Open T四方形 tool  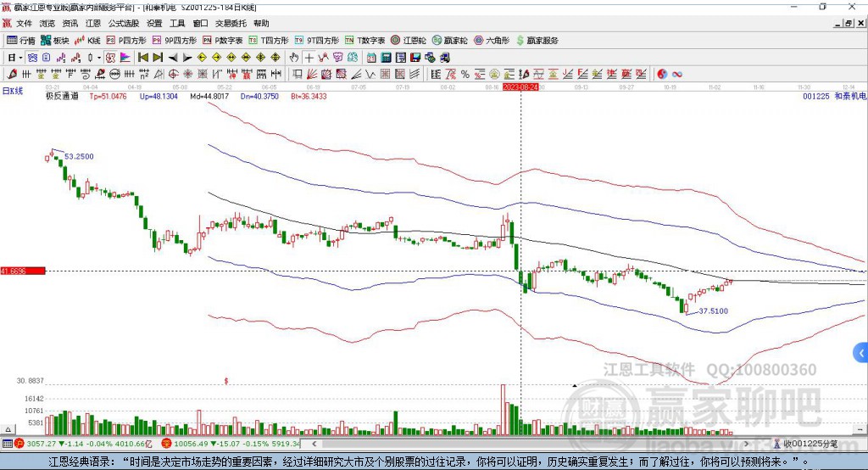pyautogui.click(x=269, y=41)
